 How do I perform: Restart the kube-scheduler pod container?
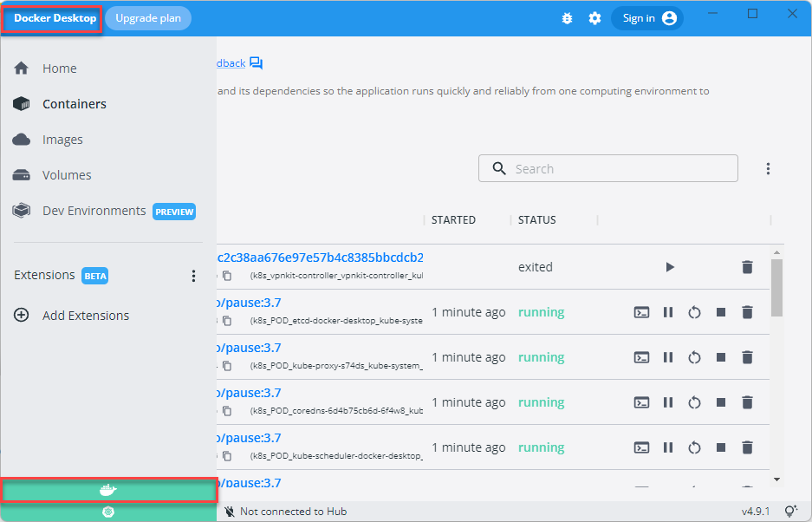click(694, 448)
